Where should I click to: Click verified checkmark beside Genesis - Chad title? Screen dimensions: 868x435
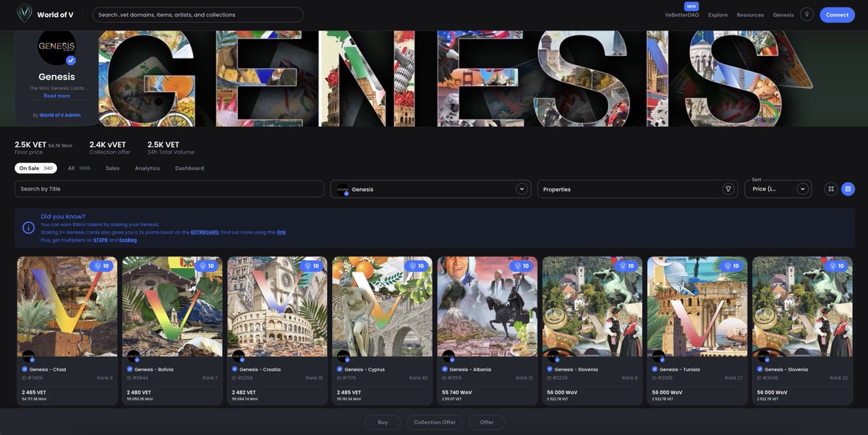[x=25, y=369]
